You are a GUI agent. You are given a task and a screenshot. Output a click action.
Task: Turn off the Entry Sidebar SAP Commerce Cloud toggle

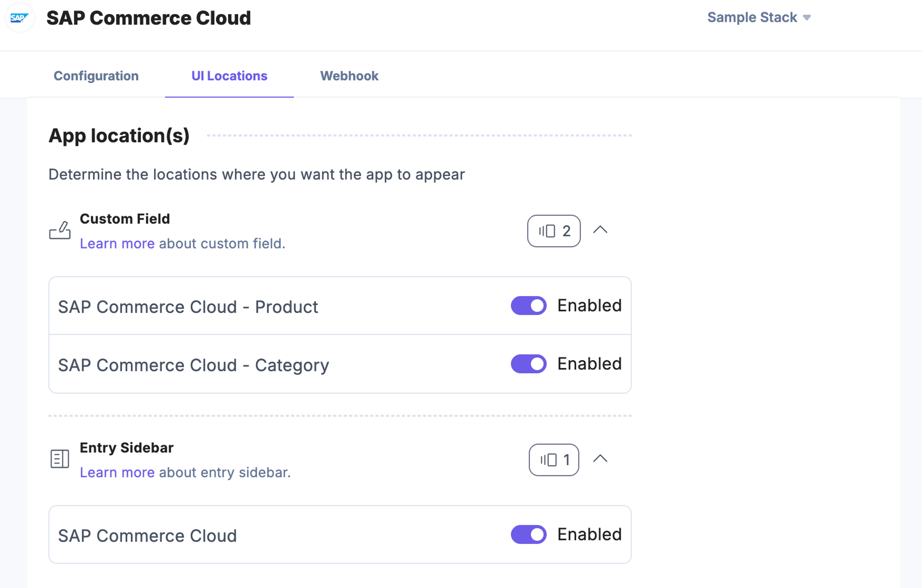click(x=528, y=535)
